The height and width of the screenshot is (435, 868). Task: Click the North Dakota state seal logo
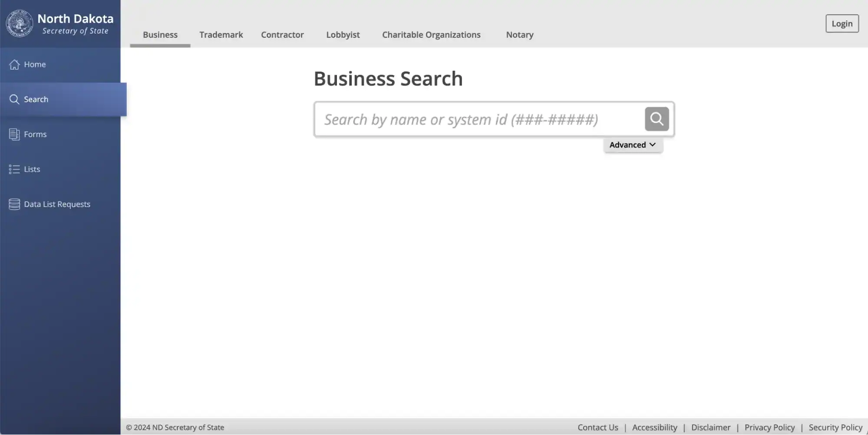point(19,23)
